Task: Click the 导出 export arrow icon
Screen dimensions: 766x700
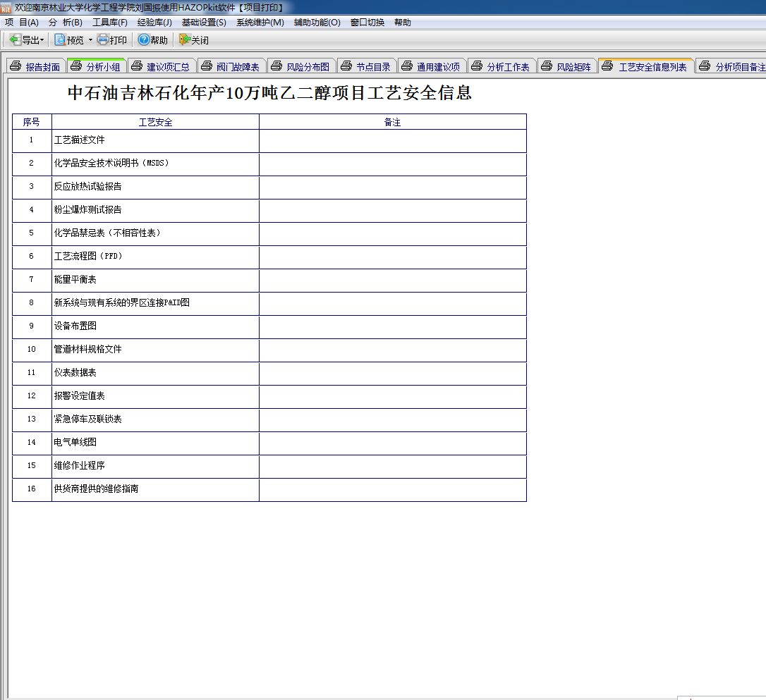Action: (15, 39)
